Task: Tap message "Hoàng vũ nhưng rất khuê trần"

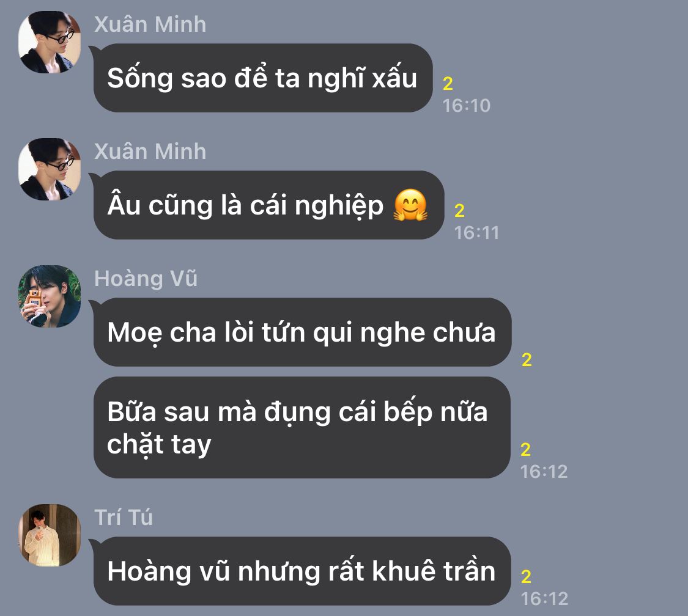Action: pyautogui.click(x=302, y=571)
